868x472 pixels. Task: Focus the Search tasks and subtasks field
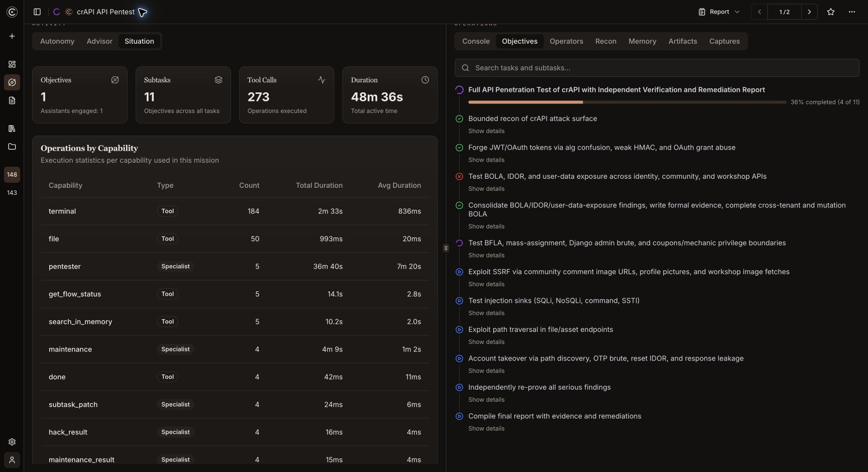coord(657,68)
